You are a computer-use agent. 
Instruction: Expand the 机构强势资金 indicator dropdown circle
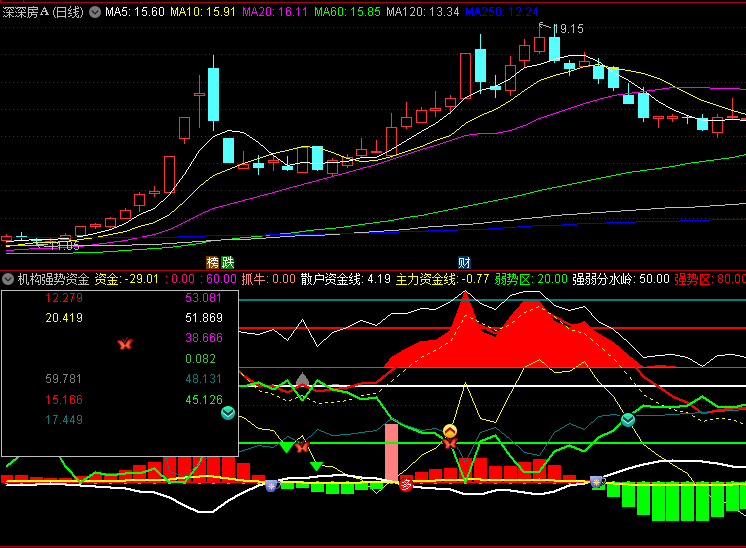tap(8, 279)
